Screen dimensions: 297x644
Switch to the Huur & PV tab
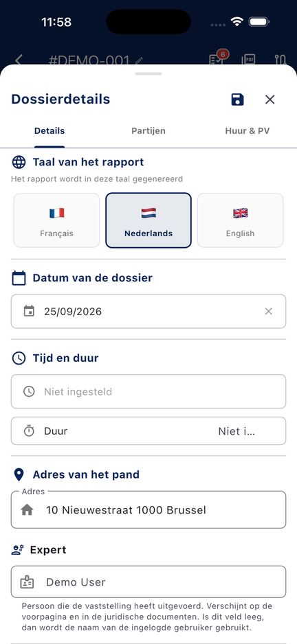pos(247,131)
